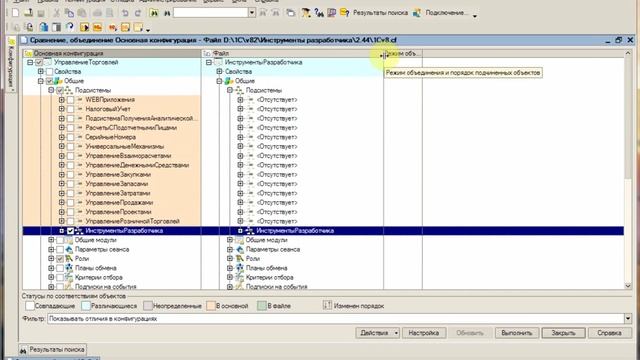Click the Закрыть button
Screen dimensions: 640x360
pos(563,333)
